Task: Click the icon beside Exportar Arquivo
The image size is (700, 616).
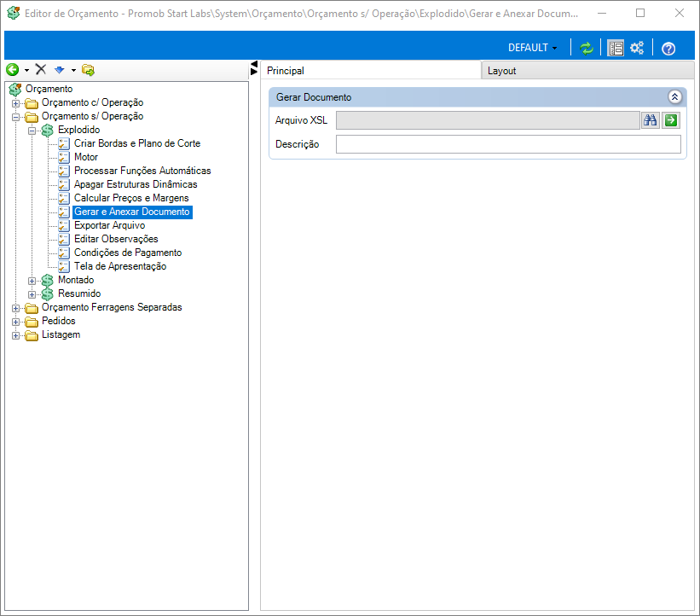Action: (x=64, y=225)
